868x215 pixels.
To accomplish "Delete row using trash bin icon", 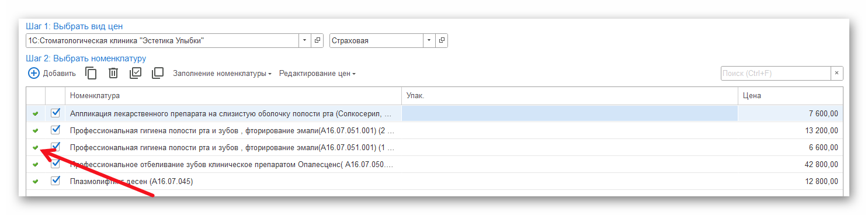I will (x=113, y=73).
